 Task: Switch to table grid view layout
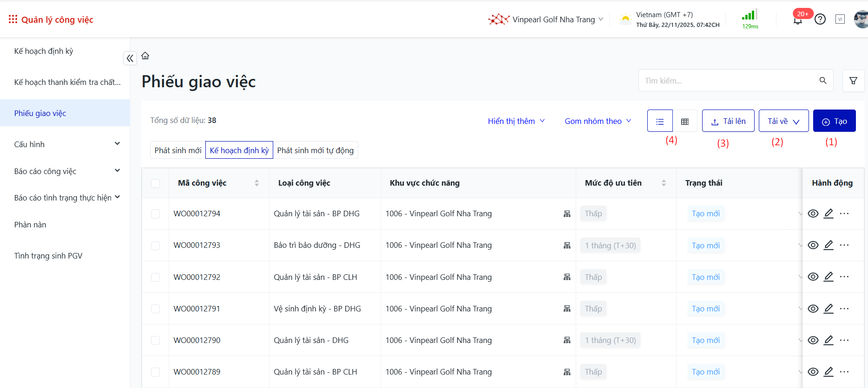[685, 121]
